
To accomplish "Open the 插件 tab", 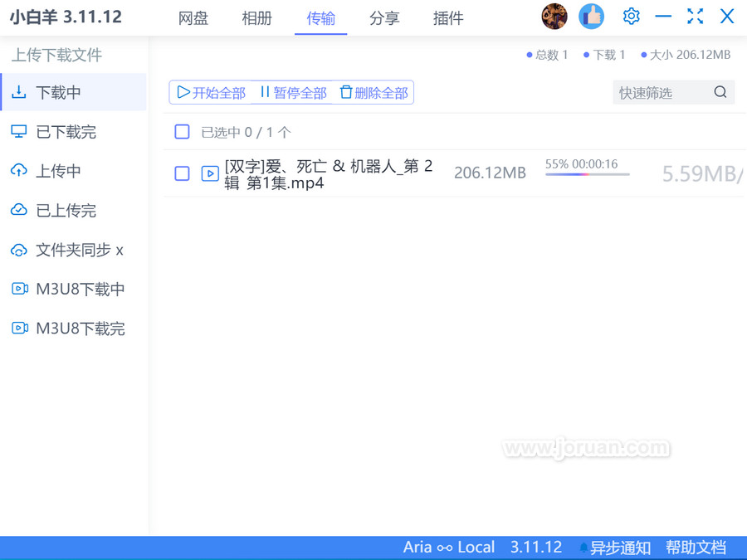I will (448, 18).
